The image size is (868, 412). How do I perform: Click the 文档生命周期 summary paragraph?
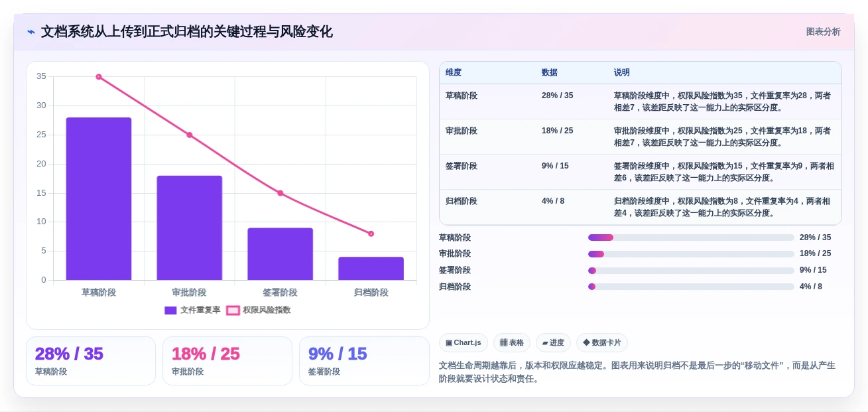(637, 372)
